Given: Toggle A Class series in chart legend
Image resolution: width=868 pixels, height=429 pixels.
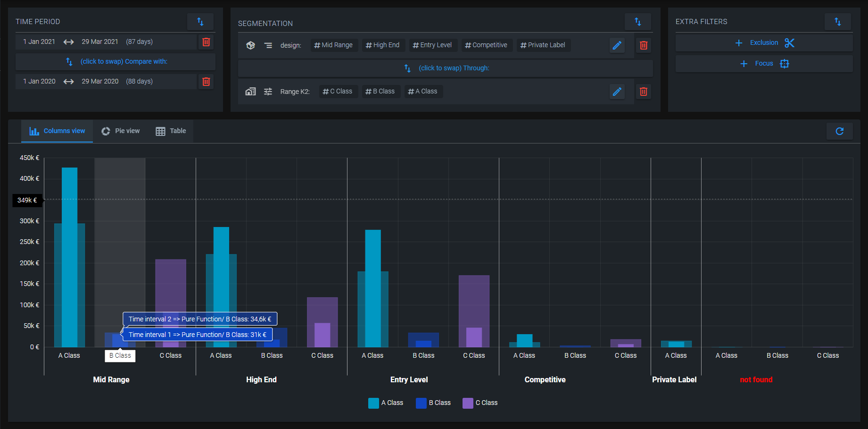Looking at the screenshot, I should click(386, 403).
